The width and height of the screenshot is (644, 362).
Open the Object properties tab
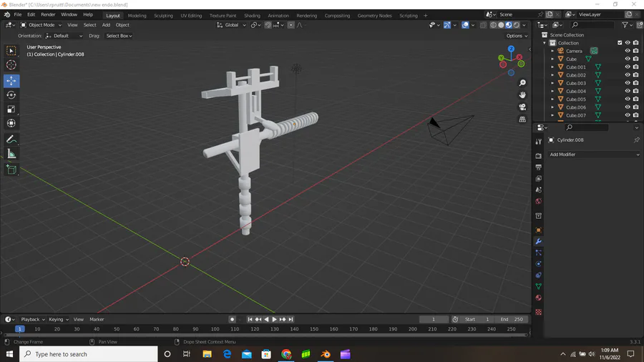point(538,230)
